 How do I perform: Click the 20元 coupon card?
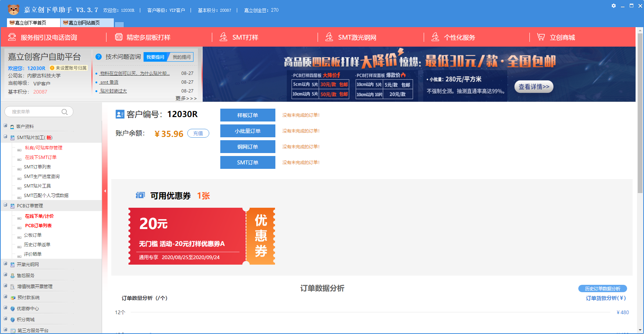(202, 236)
